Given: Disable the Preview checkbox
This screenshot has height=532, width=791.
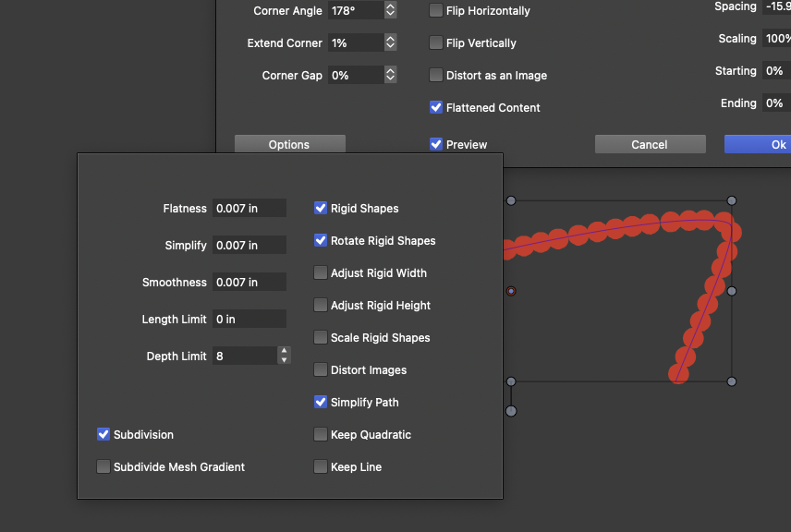Looking at the screenshot, I should tap(436, 145).
